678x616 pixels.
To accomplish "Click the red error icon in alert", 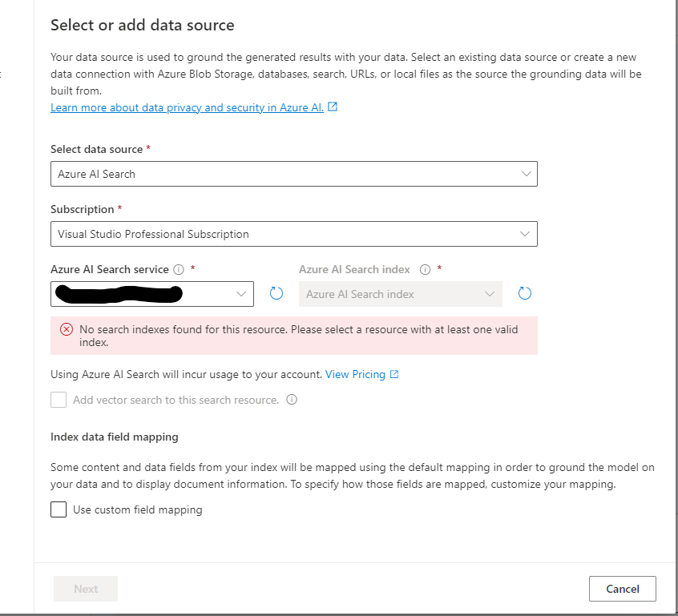I will [67, 330].
